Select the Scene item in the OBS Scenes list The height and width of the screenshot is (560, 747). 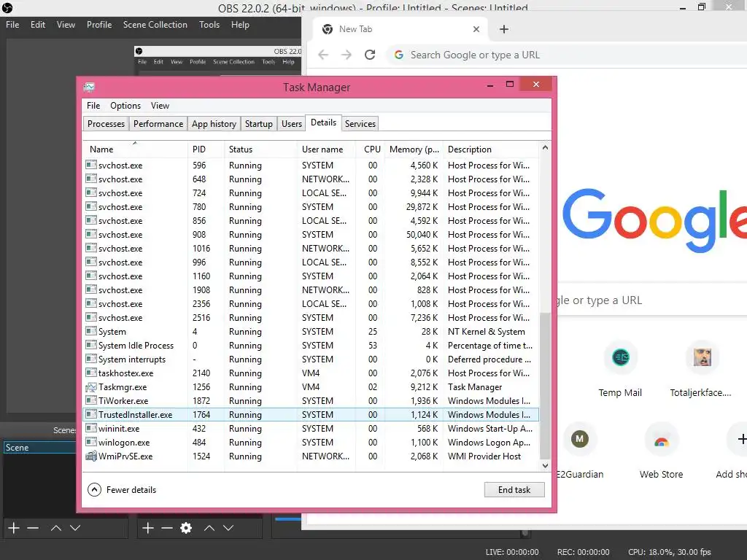40,448
